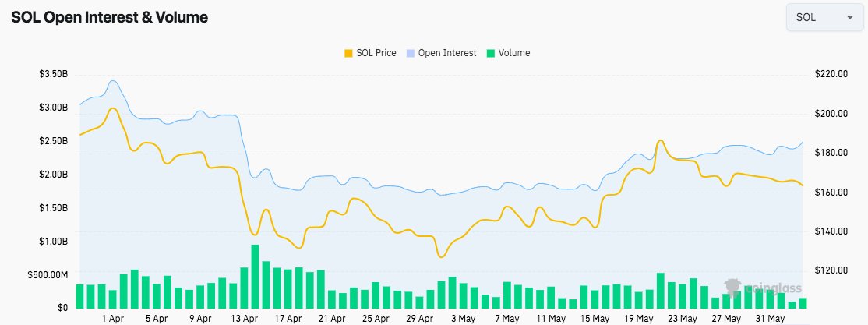The width and height of the screenshot is (868, 325).
Task: Click the SOL Open Interest & Volume title
Action: (x=109, y=17)
